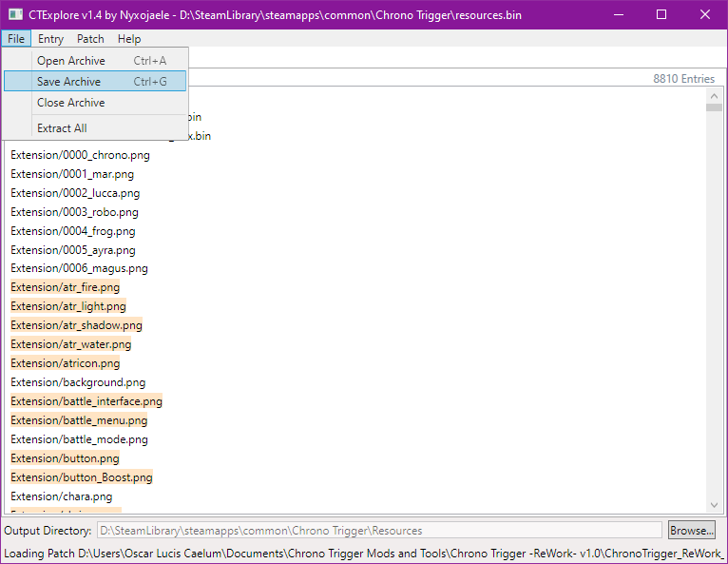Image resolution: width=728 pixels, height=564 pixels.
Task: Minimize the CTExplore window
Action: [619, 14]
